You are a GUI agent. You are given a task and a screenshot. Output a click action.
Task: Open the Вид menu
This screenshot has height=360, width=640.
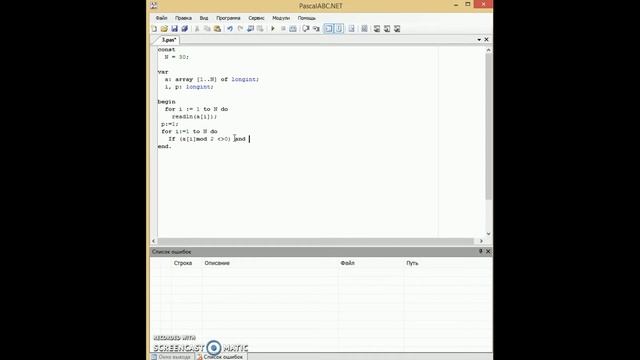tap(204, 18)
